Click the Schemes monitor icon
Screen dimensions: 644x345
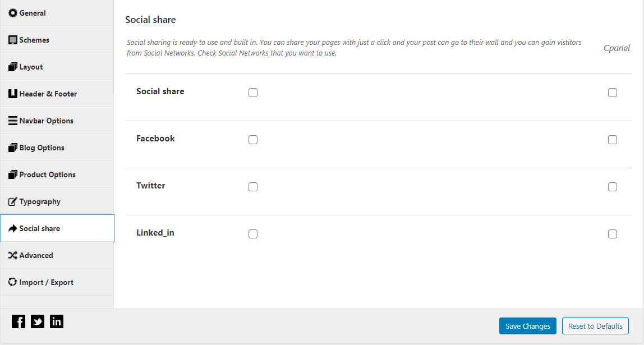(13, 40)
